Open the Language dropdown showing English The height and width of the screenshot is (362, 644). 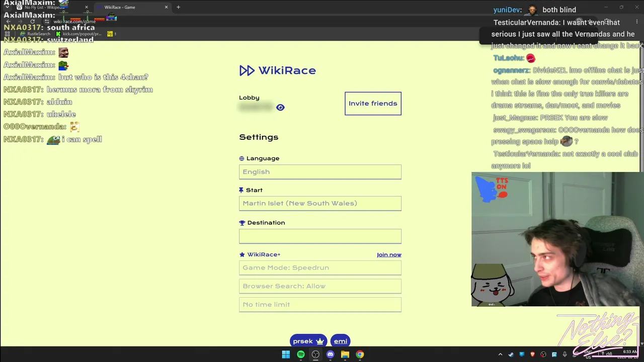(320, 171)
